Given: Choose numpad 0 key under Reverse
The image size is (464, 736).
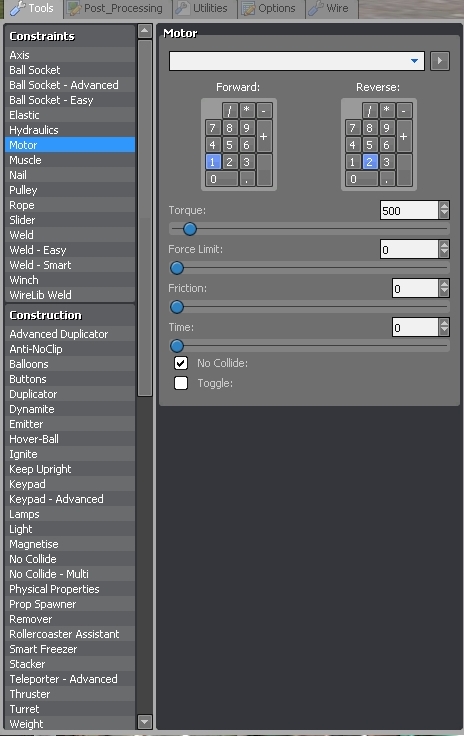Looking at the screenshot, I should (x=361, y=179).
